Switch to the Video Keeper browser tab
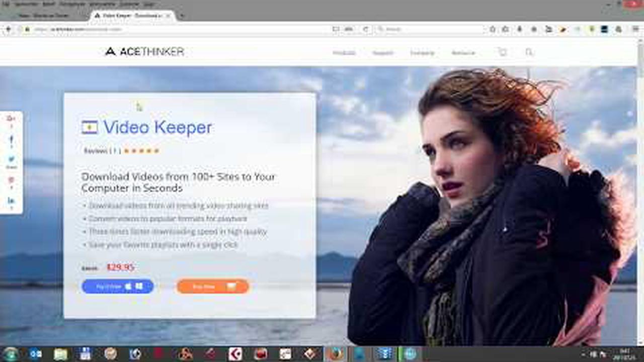The width and height of the screenshot is (644, 362). click(132, 16)
